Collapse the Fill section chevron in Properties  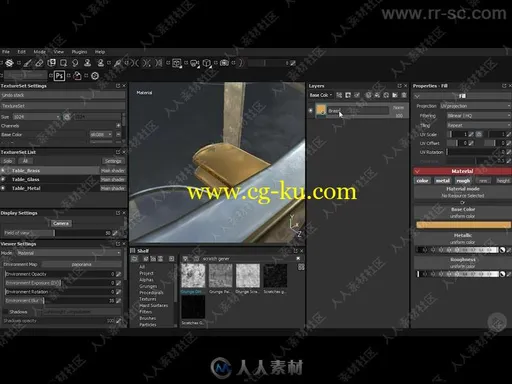[417, 96]
